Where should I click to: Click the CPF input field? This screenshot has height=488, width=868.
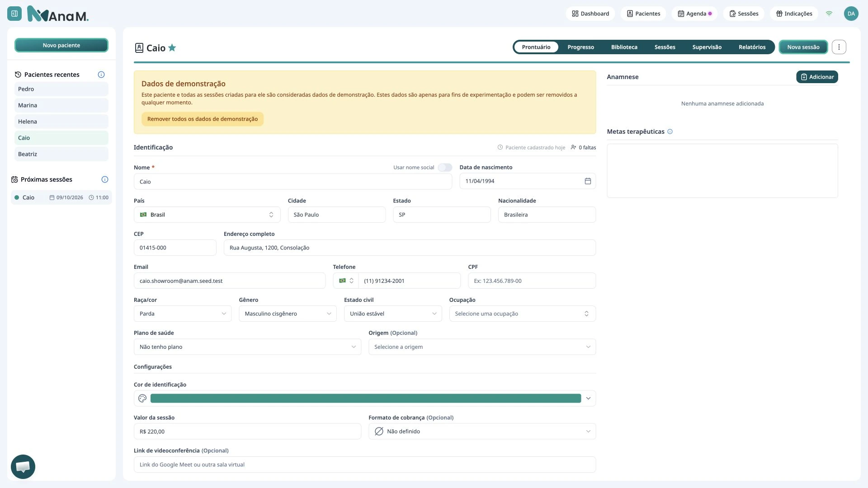pyautogui.click(x=532, y=281)
